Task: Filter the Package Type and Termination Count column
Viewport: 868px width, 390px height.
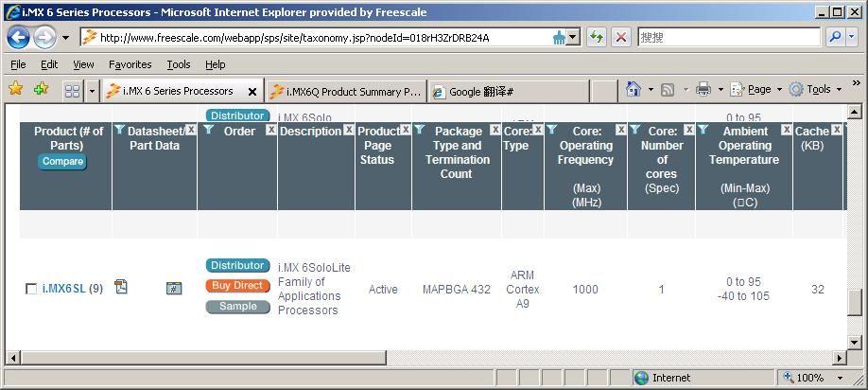Action: pos(420,130)
